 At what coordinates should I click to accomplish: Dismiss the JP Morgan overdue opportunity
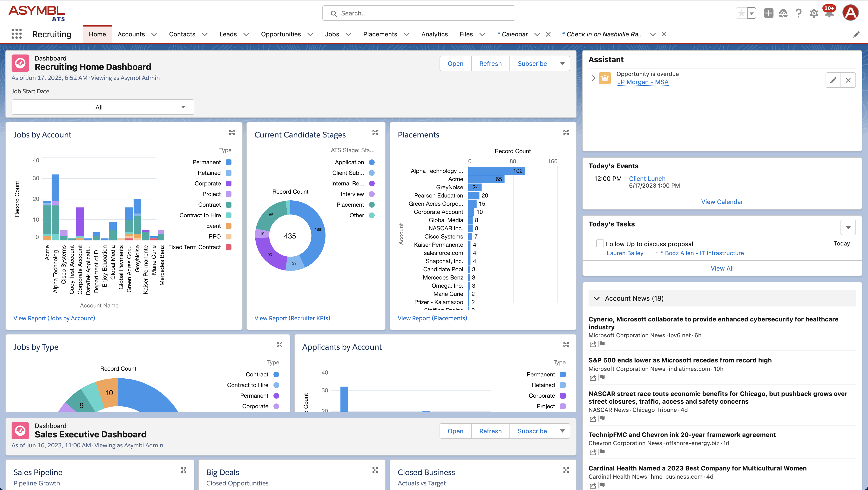coord(848,80)
